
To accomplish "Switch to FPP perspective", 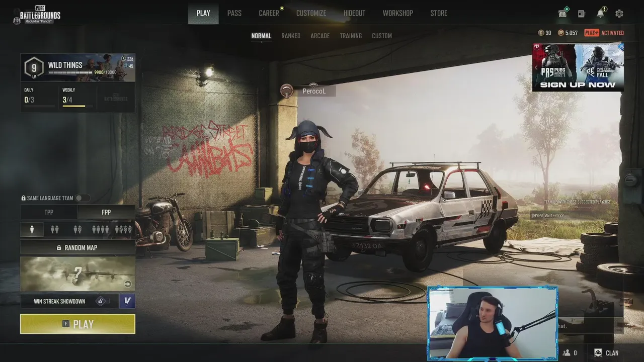I will (x=106, y=212).
